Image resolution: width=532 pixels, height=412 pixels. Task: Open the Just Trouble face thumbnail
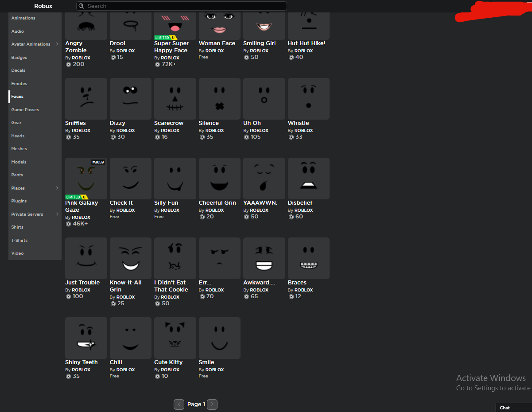(86, 258)
